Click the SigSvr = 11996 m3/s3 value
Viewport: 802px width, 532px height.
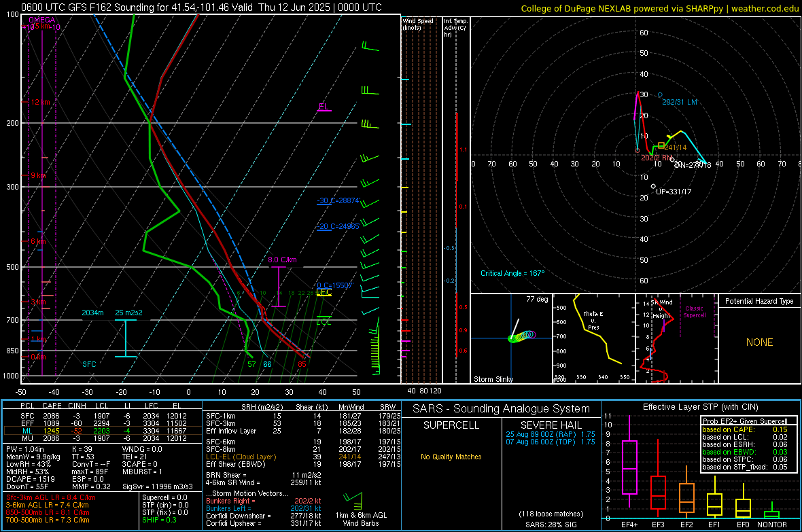pyautogui.click(x=158, y=486)
